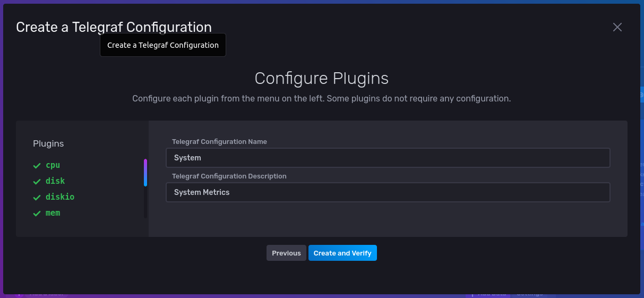Image resolution: width=644 pixels, height=298 pixels.
Task: Focus the Telegraf Configuration Name field
Action: [x=388, y=158]
